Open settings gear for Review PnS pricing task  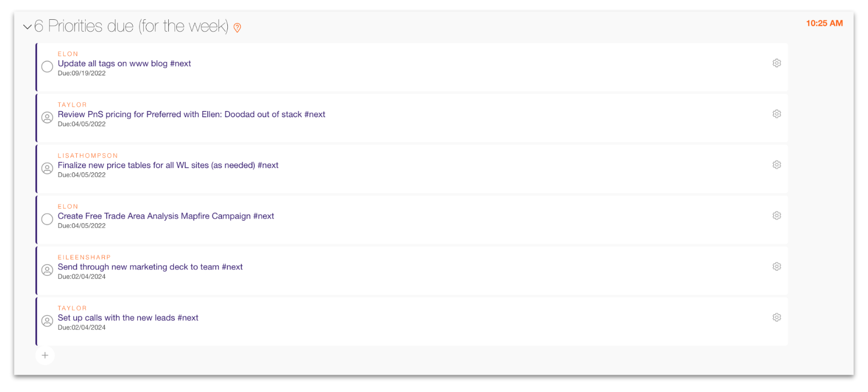[776, 114]
